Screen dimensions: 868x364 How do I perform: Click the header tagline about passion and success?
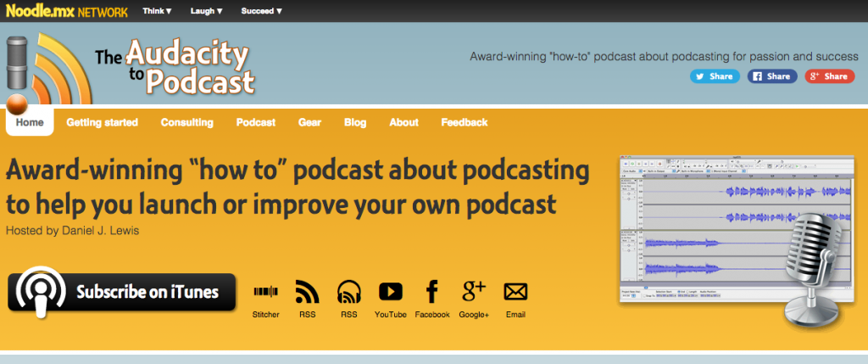664,57
